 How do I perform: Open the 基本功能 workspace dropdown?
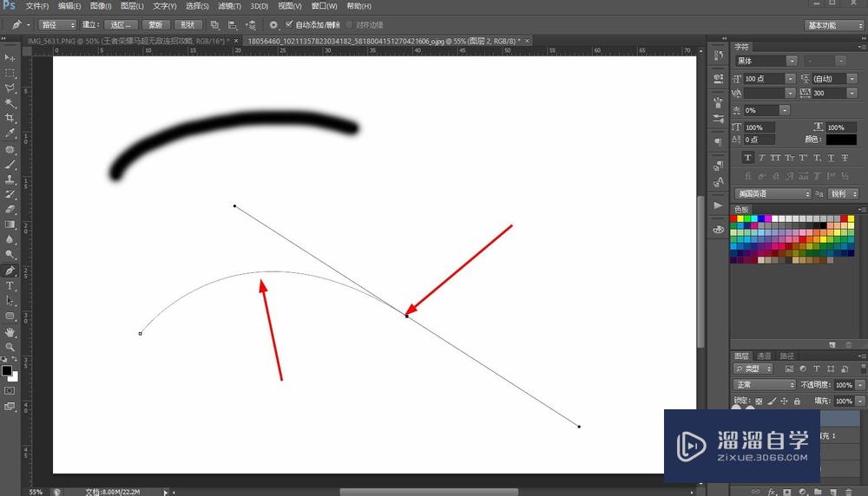(x=833, y=25)
